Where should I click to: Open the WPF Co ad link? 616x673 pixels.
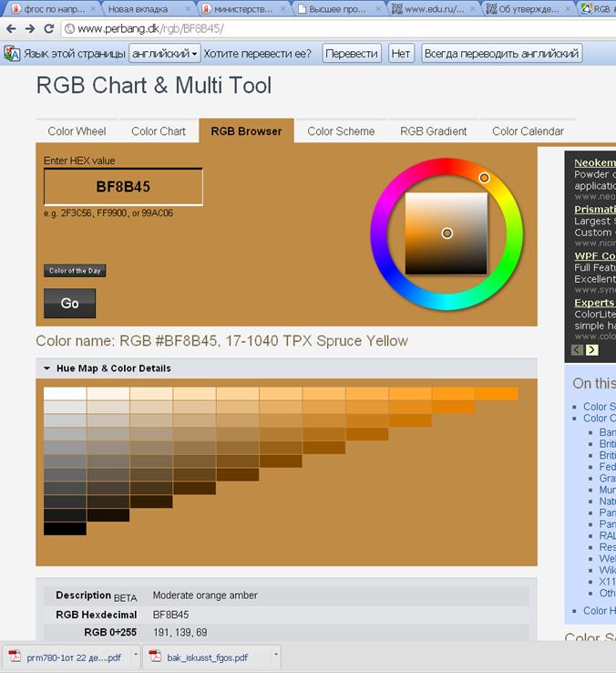(x=595, y=256)
